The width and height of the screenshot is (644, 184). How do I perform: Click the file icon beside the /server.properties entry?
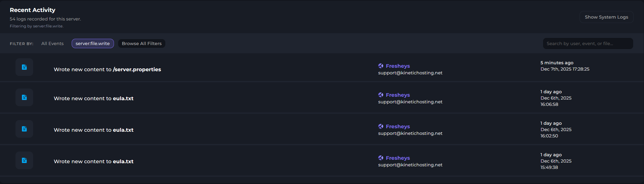(24, 67)
